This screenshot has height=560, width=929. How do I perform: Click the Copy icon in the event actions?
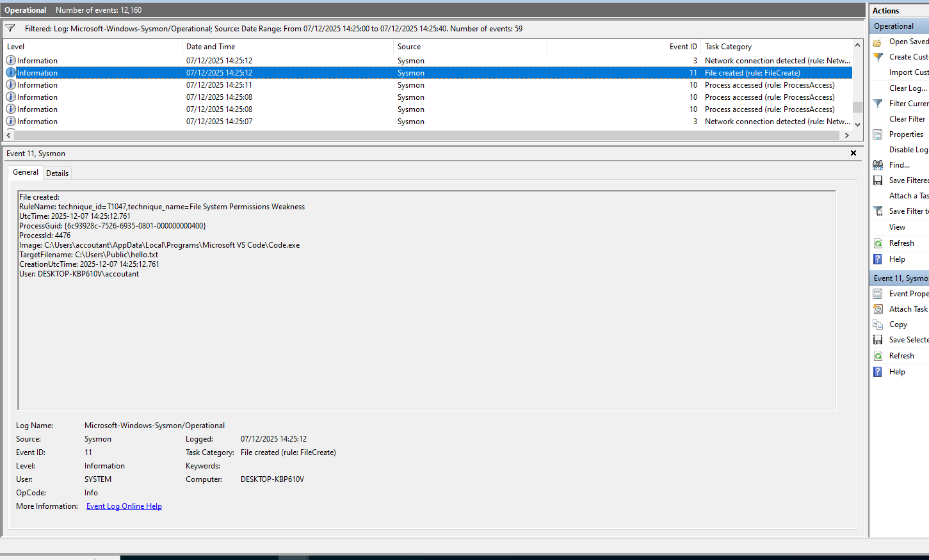point(878,324)
